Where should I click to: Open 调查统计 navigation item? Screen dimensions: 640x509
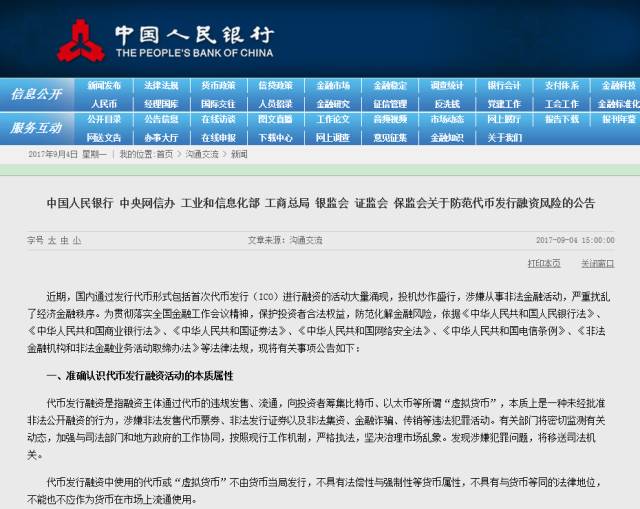tap(447, 86)
